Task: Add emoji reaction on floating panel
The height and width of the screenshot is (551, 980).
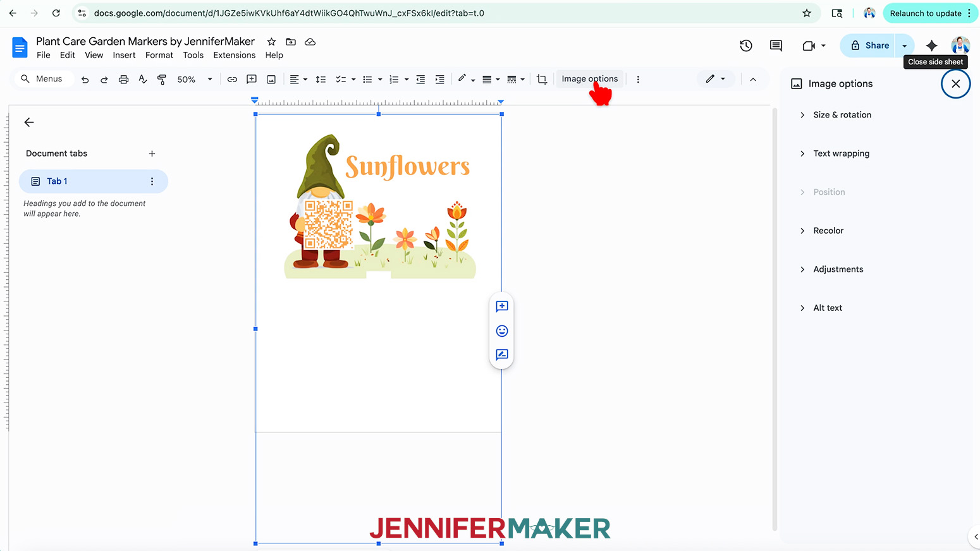Action: [x=502, y=331]
